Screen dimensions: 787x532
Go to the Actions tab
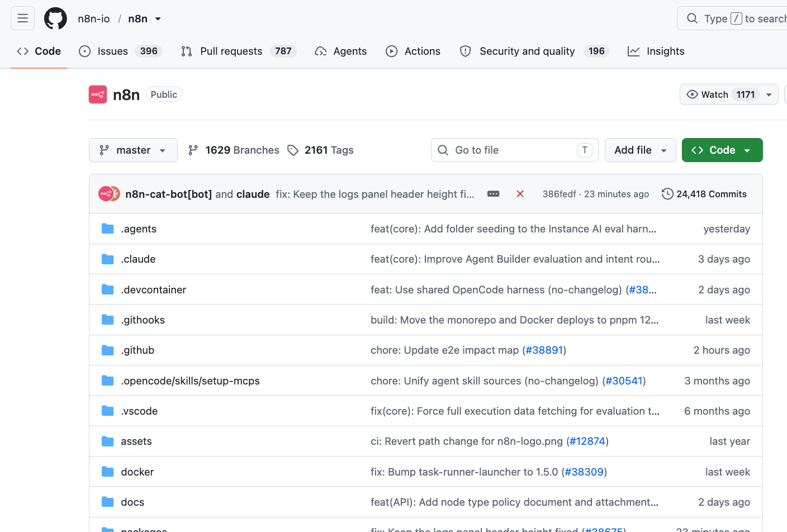pos(413,51)
